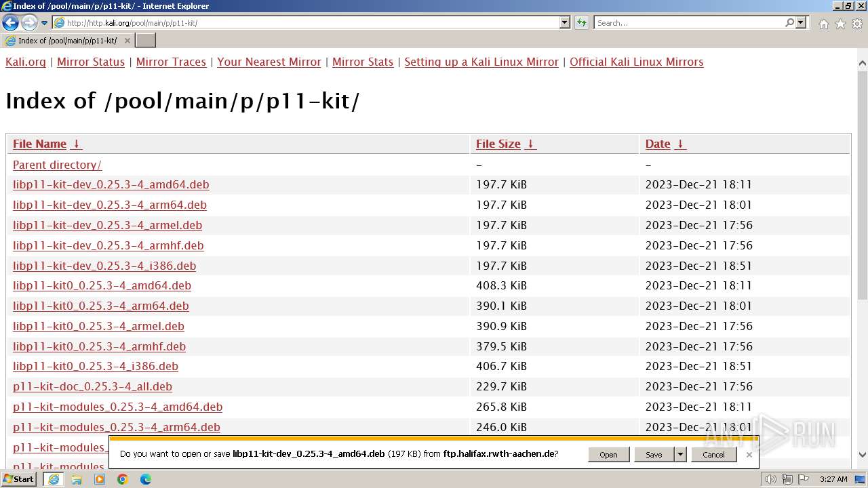868x488 pixels.
Task: Open the Tools gear icon
Action: pyautogui.click(x=857, y=24)
